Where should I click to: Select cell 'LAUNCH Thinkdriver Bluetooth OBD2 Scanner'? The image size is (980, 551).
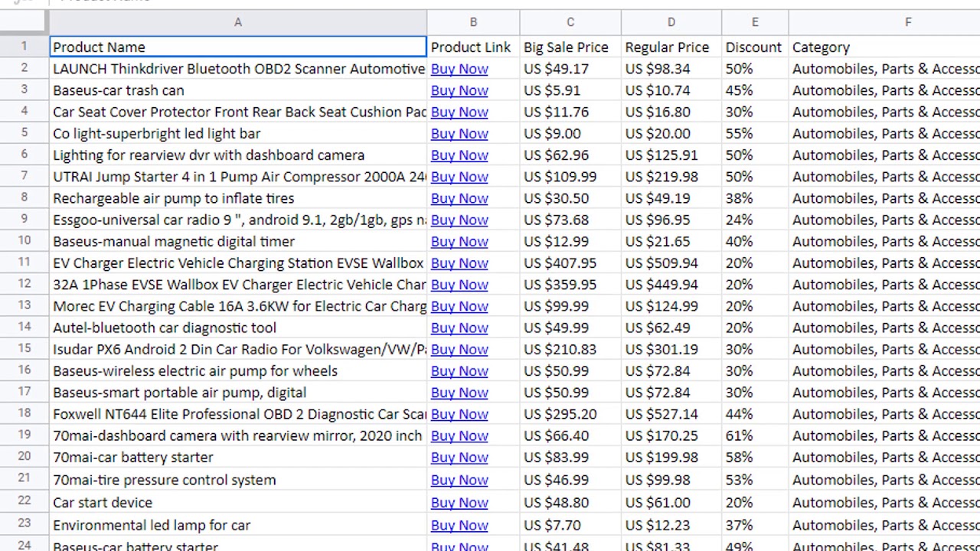(238, 69)
